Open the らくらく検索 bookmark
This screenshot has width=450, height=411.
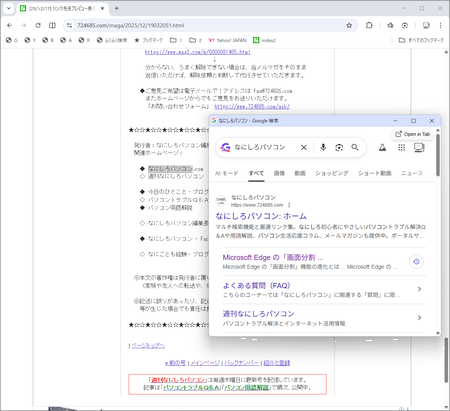coord(112,40)
